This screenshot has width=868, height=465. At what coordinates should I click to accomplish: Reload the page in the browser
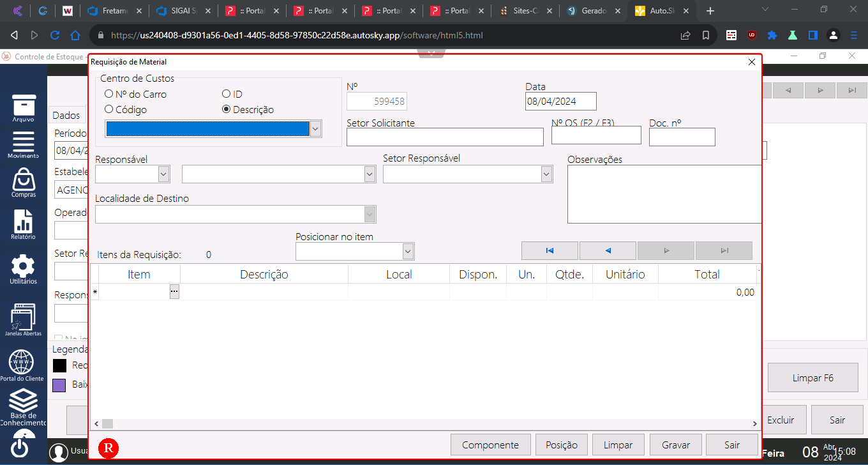click(55, 35)
